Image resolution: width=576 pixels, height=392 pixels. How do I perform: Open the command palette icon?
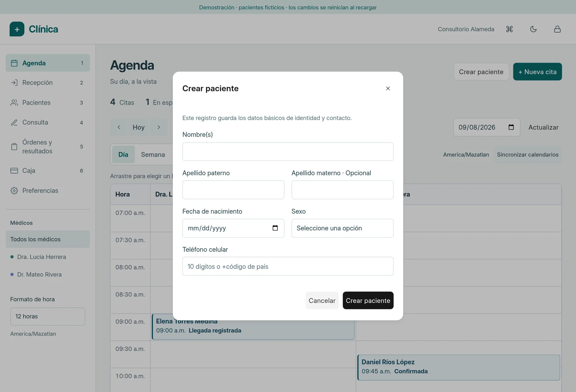509,29
